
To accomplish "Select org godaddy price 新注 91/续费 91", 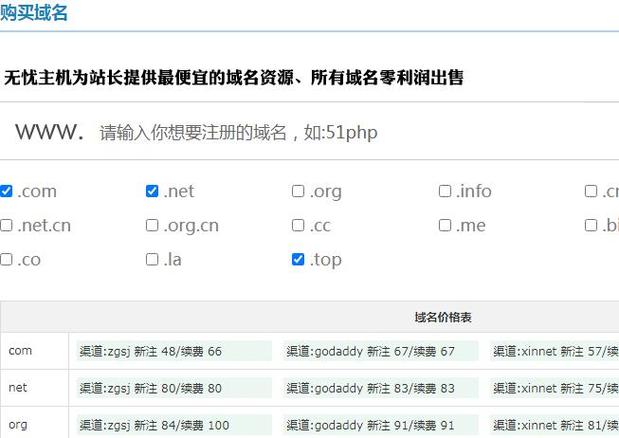I will tap(381, 425).
